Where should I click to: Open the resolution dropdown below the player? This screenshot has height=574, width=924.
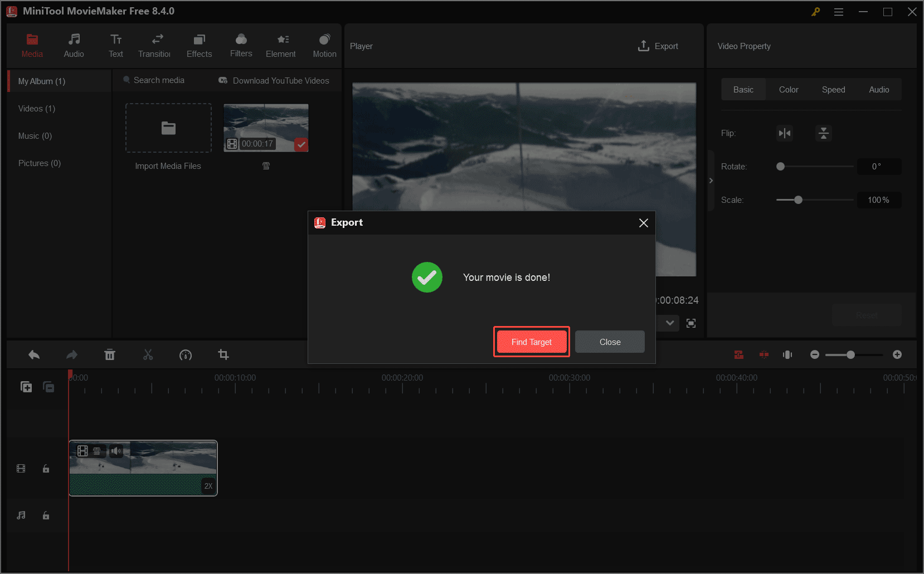tap(669, 323)
